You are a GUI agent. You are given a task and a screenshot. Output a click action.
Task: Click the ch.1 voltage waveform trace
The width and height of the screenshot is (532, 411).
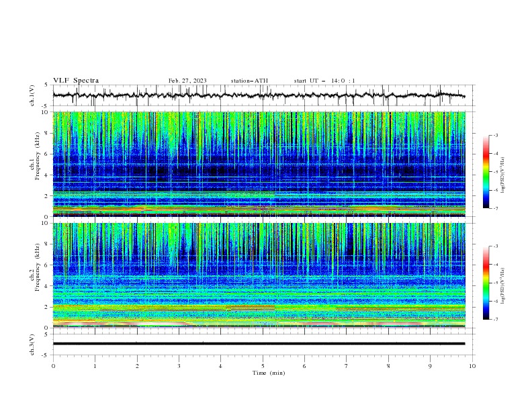tap(259, 95)
